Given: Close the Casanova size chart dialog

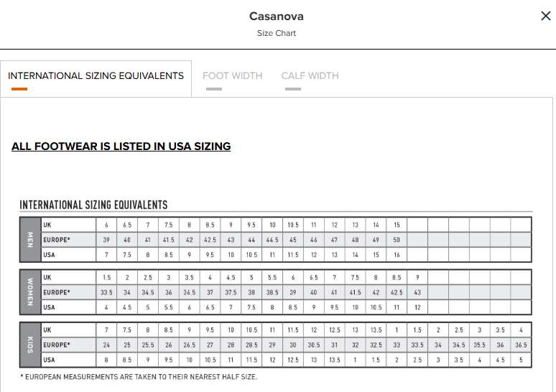Looking at the screenshot, I should click(546, 16).
